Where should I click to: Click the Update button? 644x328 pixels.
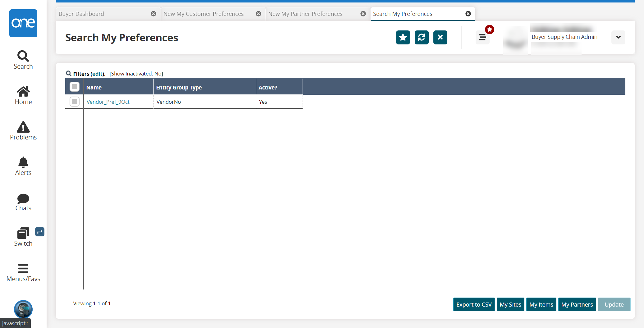tap(614, 304)
